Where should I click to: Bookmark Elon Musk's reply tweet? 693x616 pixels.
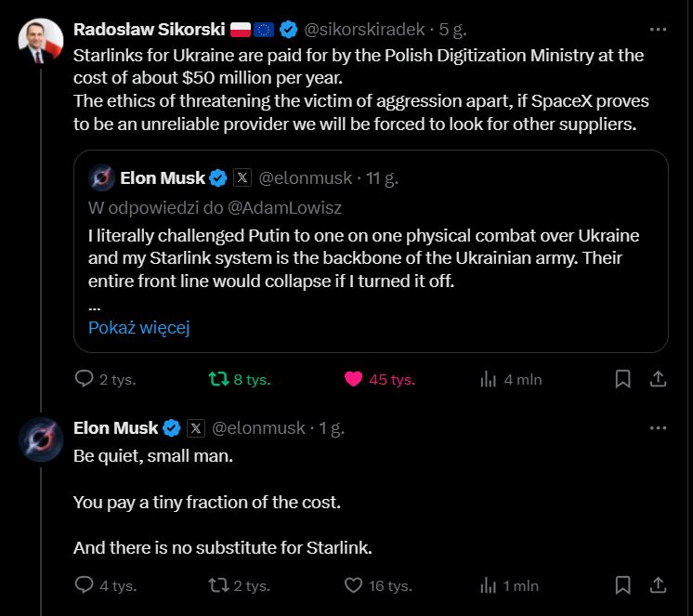(x=623, y=585)
